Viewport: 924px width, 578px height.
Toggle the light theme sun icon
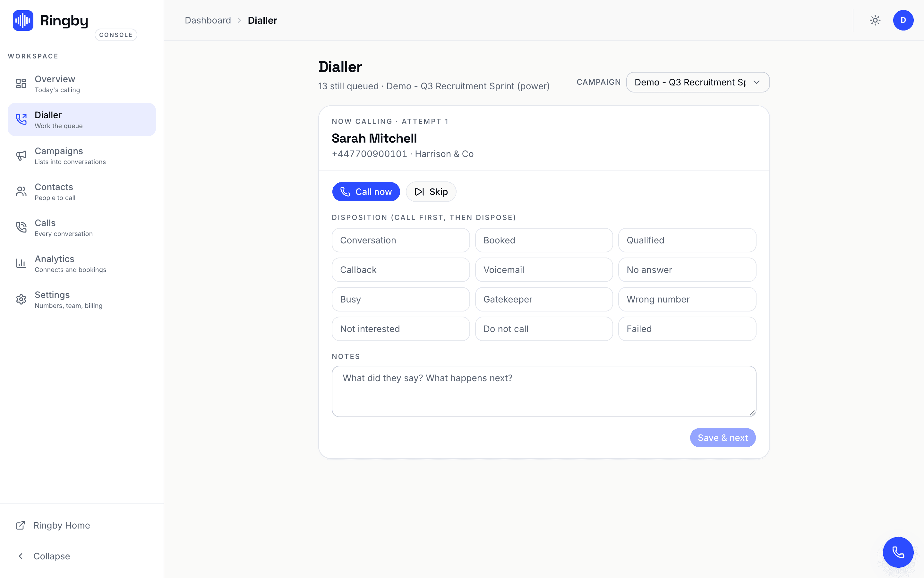pos(875,20)
